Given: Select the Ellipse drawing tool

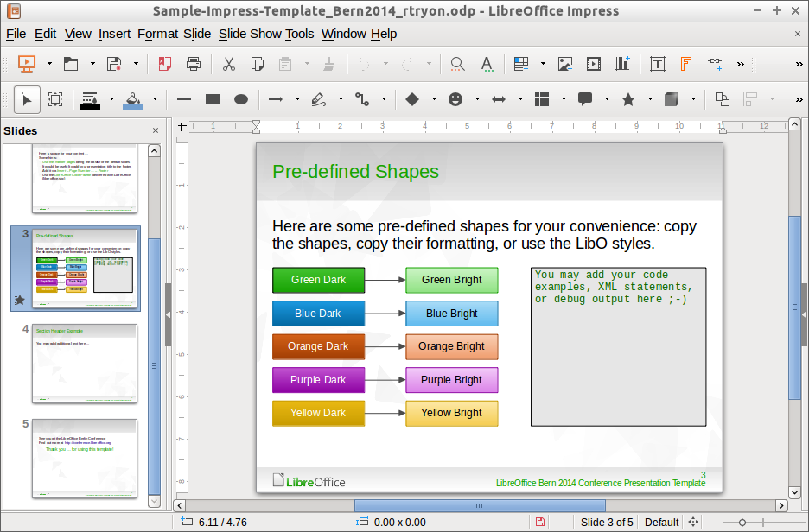Looking at the screenshot, I should pos(241,99).
